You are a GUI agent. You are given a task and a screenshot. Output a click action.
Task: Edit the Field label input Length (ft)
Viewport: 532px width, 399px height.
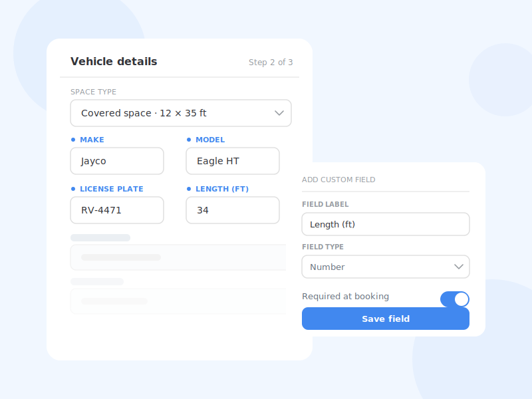[x=386, y=224]
